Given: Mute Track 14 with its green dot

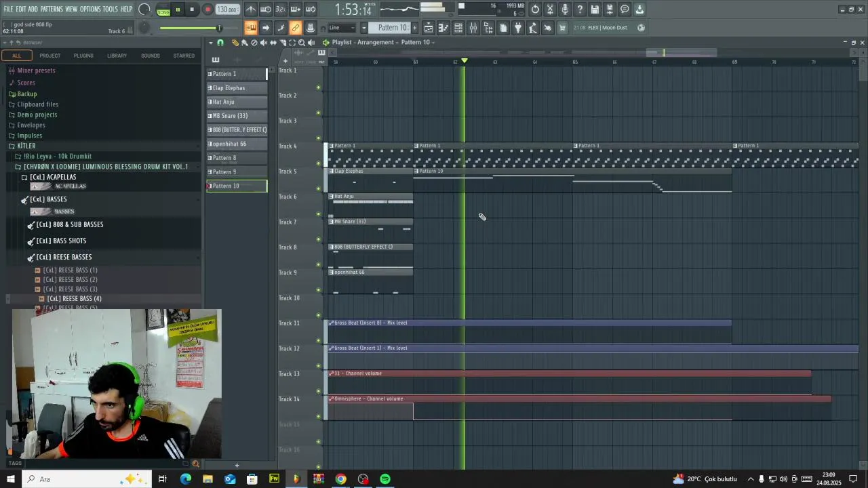Looking at the screenshot, I should (x=318, y=416).
